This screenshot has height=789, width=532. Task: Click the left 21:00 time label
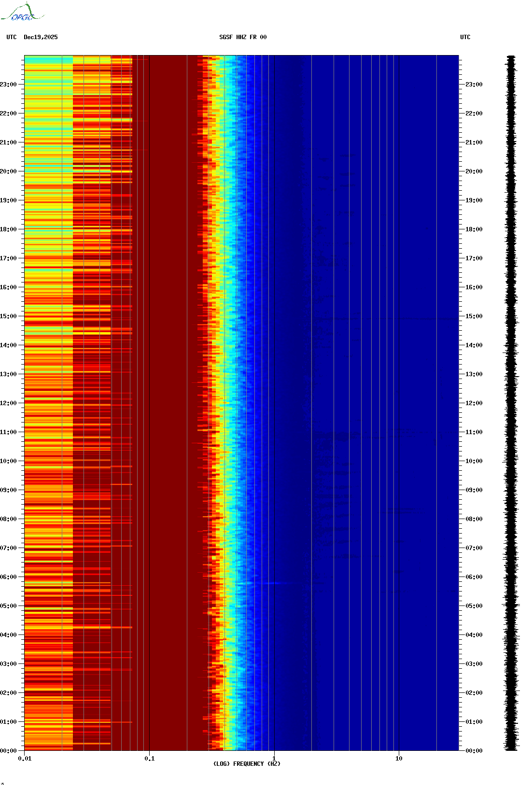tap(8, 142)
